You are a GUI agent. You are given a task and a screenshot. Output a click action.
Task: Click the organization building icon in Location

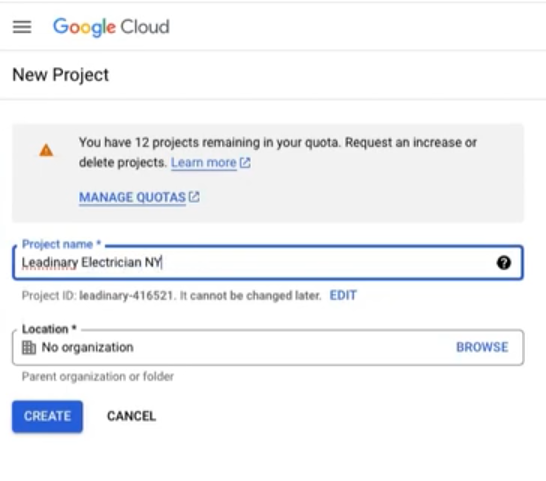(29, 347)
